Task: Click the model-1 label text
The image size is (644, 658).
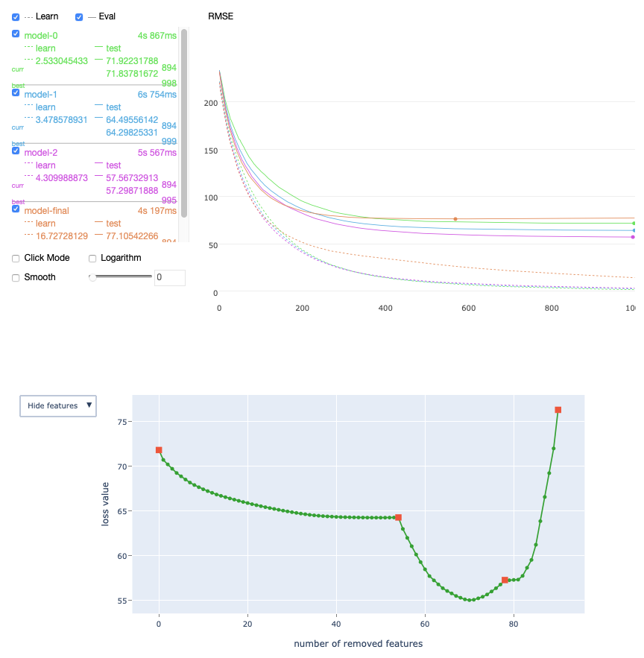Action: pyautogui.click(x=40, y=95)
